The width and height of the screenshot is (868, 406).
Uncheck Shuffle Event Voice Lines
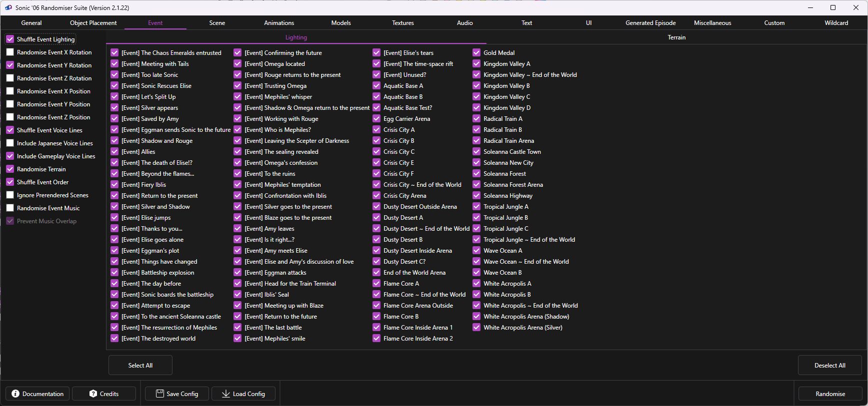[x=10, y=130]
